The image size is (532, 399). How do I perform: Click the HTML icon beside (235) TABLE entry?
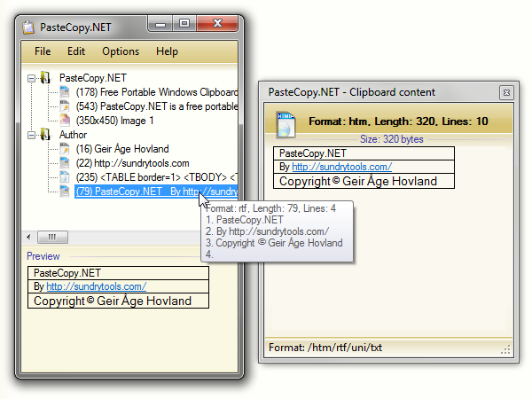pos(65,176)
